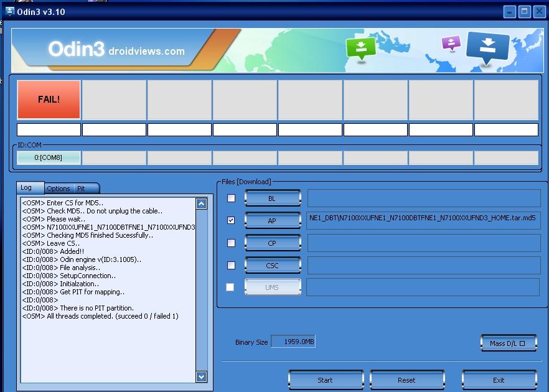The width and height of the screenshot is (549, 392).
Task: Click the AP file path field with tar.md5
Action: coord(424,220)
